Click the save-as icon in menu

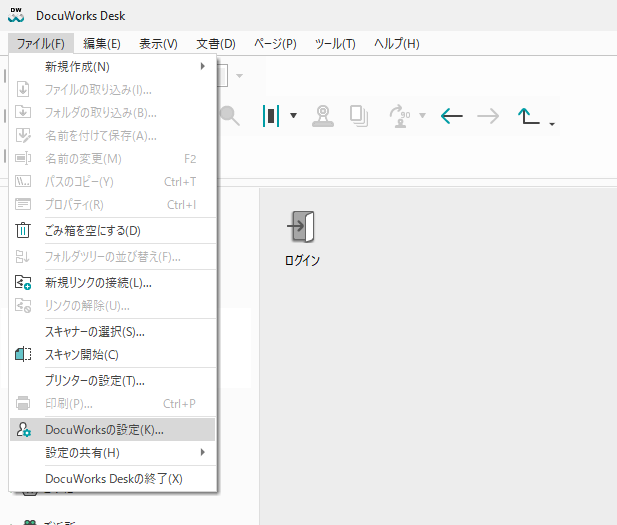click(23, 135)
